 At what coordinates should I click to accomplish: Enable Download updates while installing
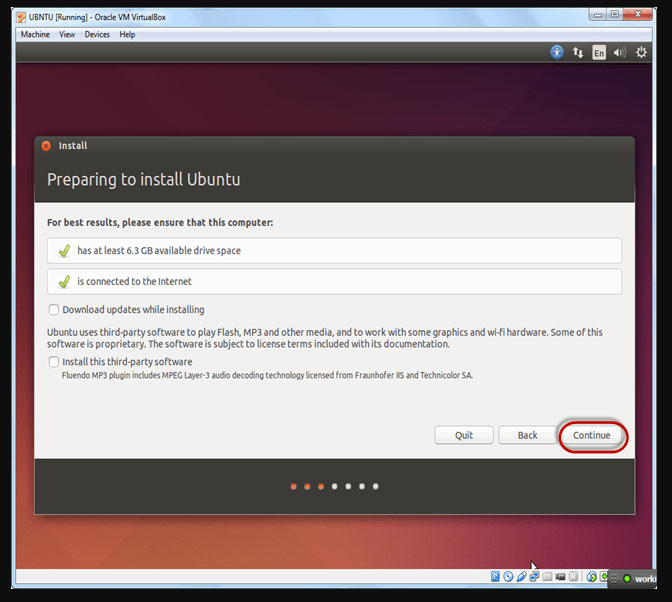54,309
